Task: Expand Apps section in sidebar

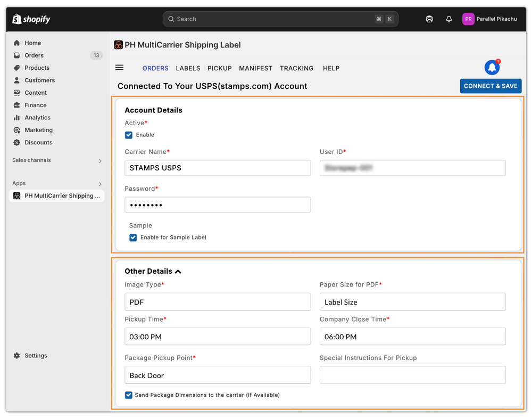Action: tap(100, 184)
